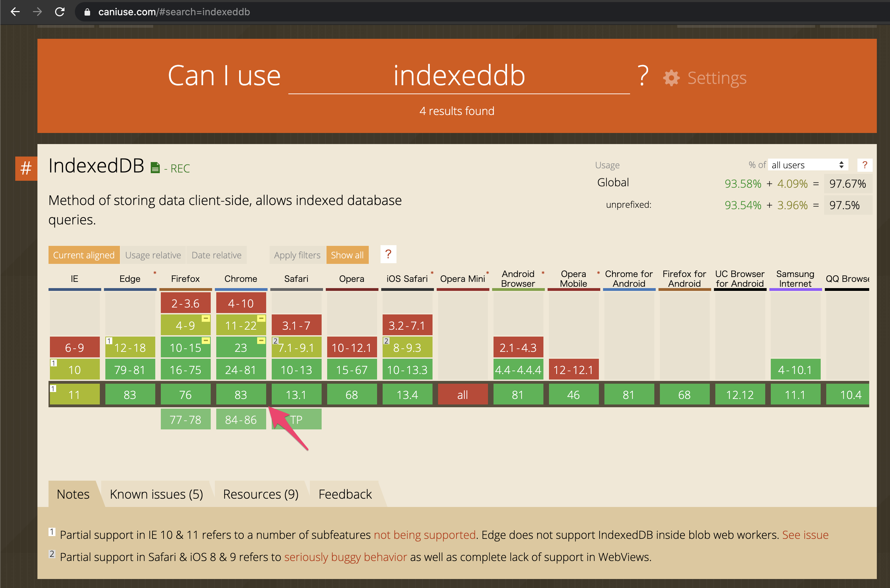Follow the seriously buggy behavior link
The width and height of the screenshot is (890, 588).
pos(345,556)
